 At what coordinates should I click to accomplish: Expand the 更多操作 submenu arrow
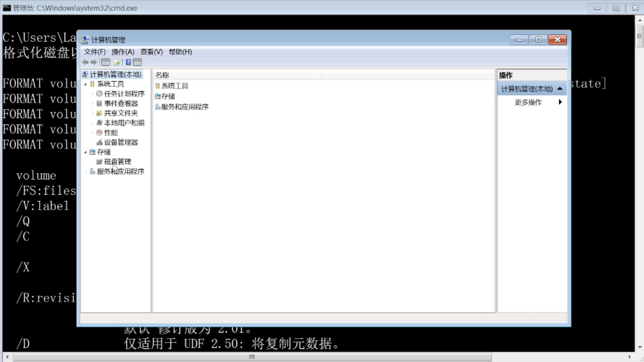click(x=561, y=102)
